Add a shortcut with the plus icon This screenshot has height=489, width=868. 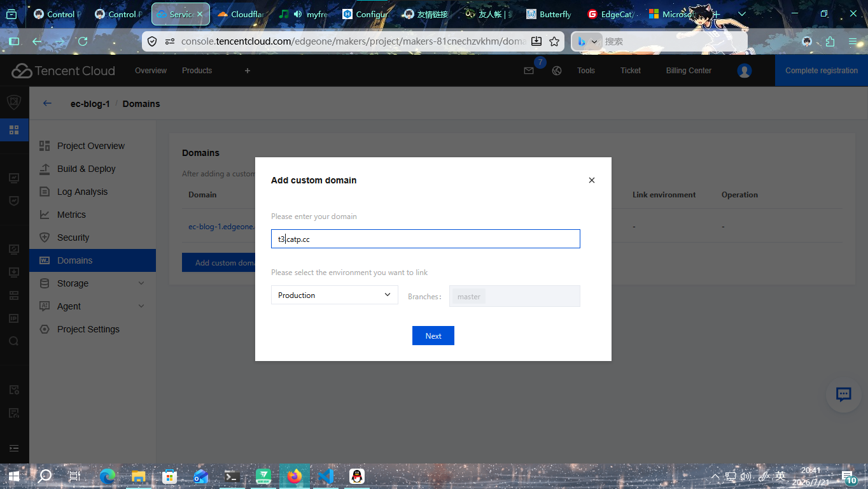pyautogui.click(x=248, y=71)
